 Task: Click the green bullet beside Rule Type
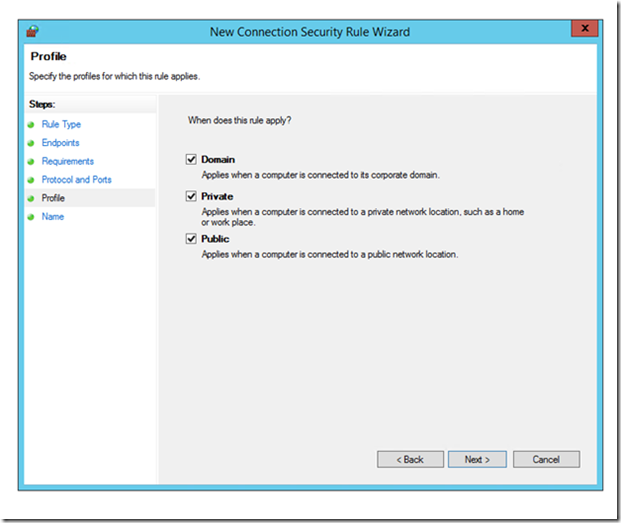pos(31,125)
